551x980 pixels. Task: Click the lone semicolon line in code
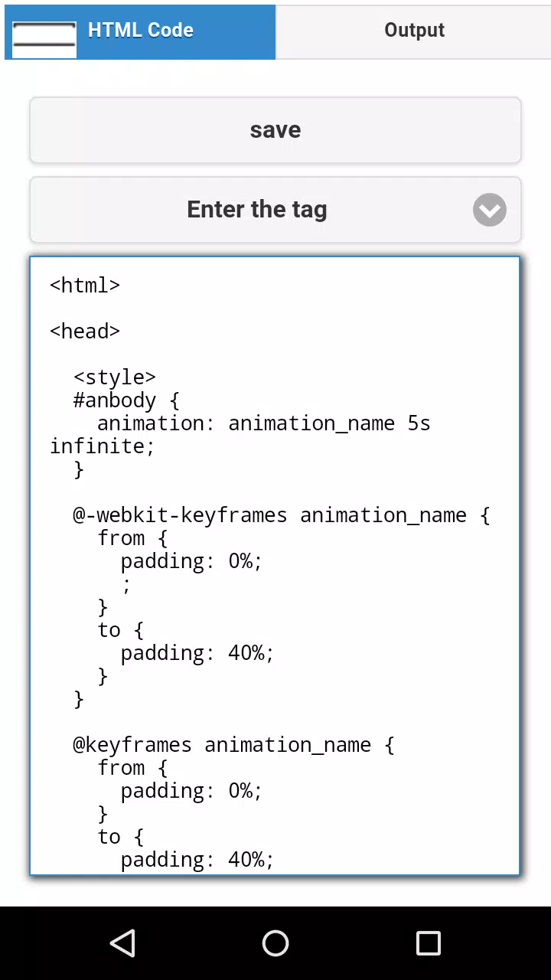pyautogui.click(x=126, y=586)
